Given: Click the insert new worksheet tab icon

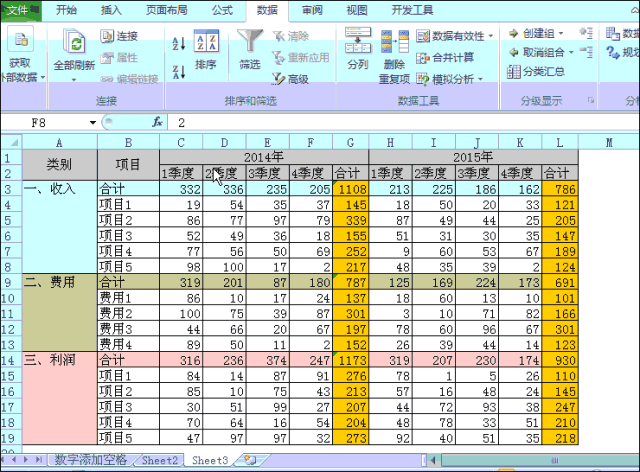Looking at the screenshot, I should pyautogui.click(x=250, y=460).
